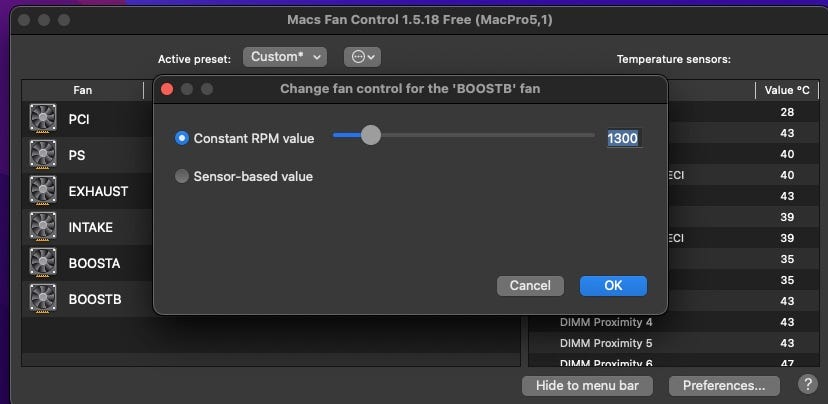The image size is (828, 404).
Task: Click the INTAKE fan icon
Action: point(43,227)
